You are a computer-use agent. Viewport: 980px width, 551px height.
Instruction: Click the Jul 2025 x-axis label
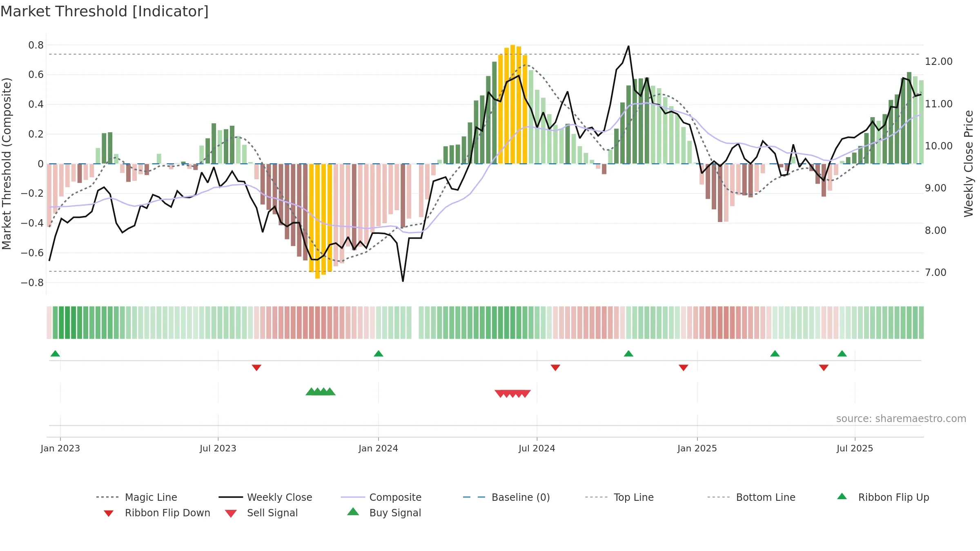pyautogui.click(x=855, y=448)
